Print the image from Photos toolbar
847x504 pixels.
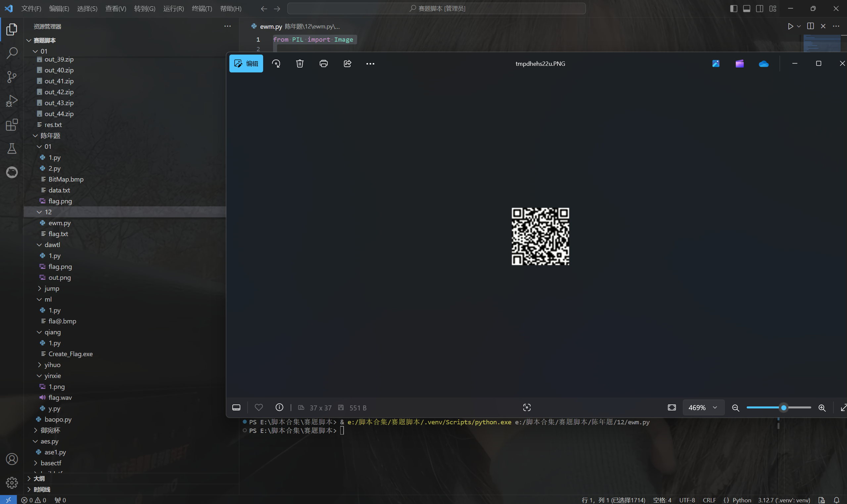(x=324, y=63)
